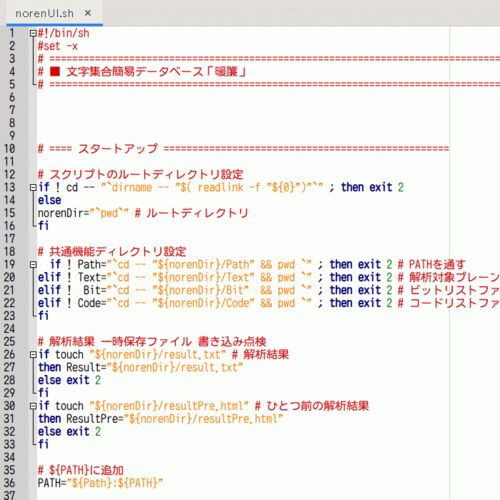Collapse the fold at line 30 if touch resultPre.html
Screen dimensions: 500x500
coord(33,406)
